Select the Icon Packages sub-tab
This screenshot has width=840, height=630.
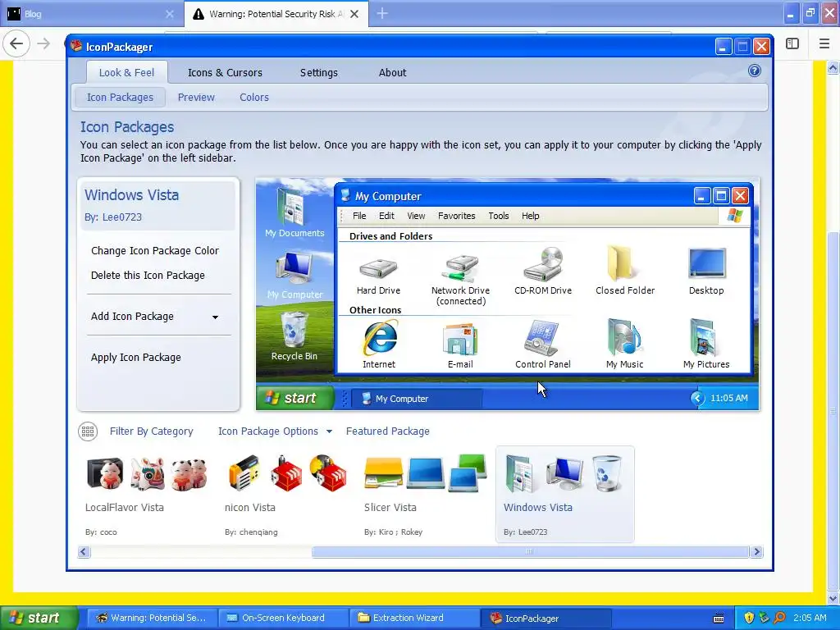(x=120, y=97)
